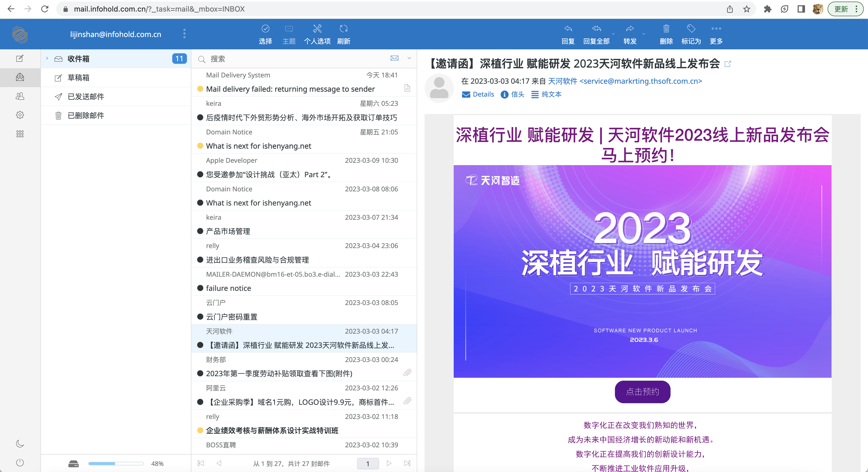Image resolution: width=868 pixels, height=472 pixels.
Task: Open 个人选项 (Options) in toolbar
Action: (x=317, y=34)
